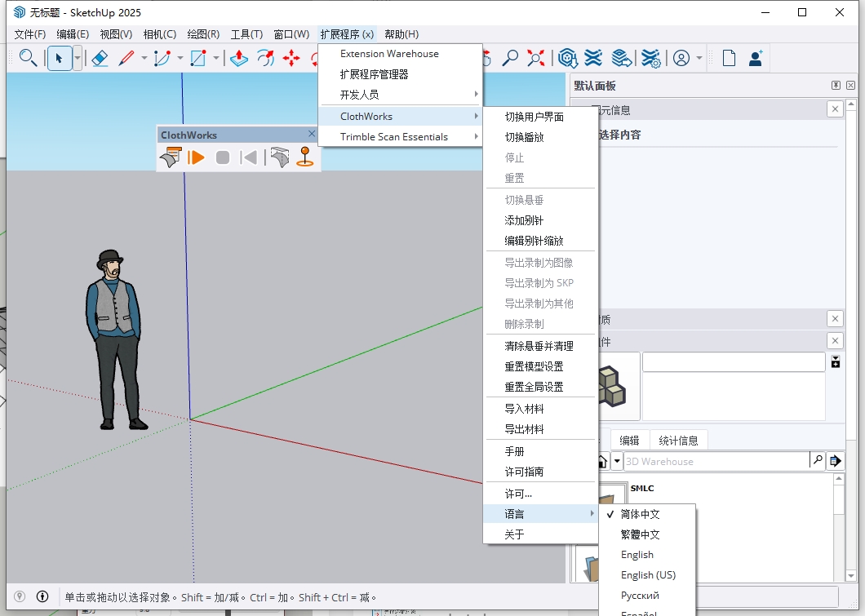Expand the Arc tool dropdown arrow
This screenshot has height=616, width=865.
point(180,58)
